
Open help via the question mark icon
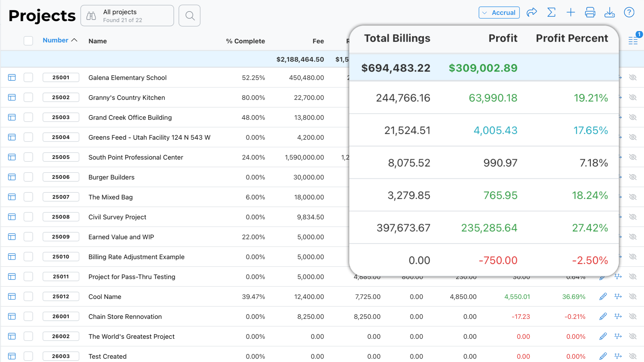point(629,12)
